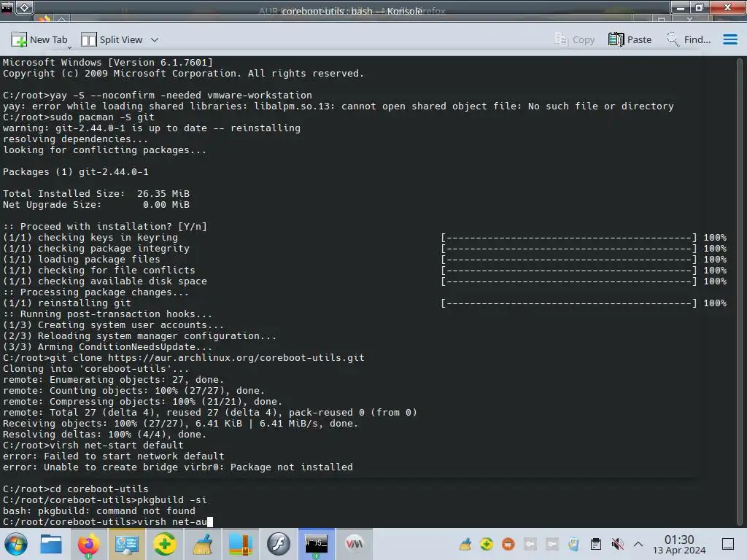
Task: Open the file manager from taskbar
Action: 51,544
